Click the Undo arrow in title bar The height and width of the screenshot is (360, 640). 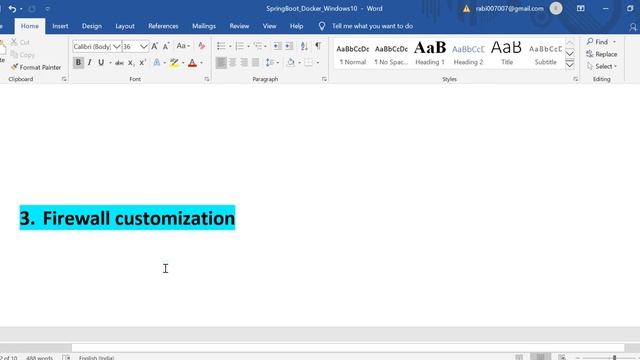click(x=12, y=9)
